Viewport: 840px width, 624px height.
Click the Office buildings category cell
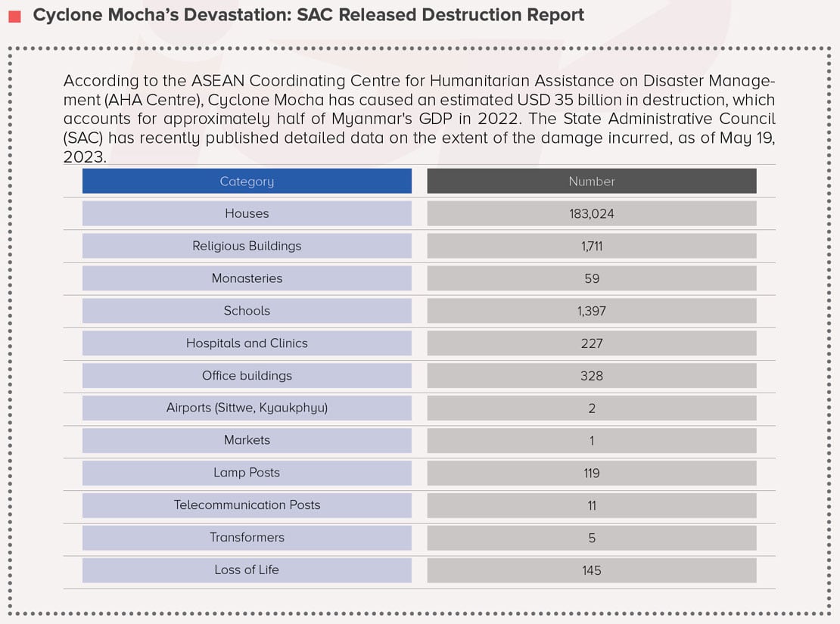coord(247,376)
